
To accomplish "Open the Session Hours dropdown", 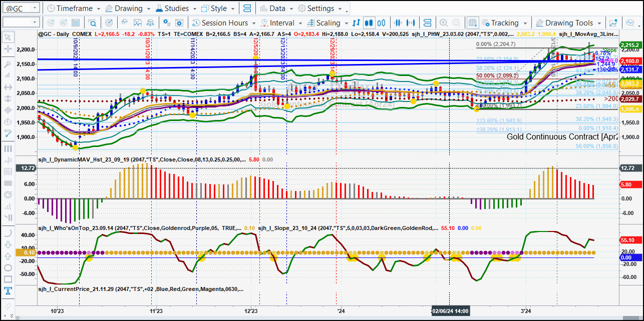I will click(x=224, y=22).
